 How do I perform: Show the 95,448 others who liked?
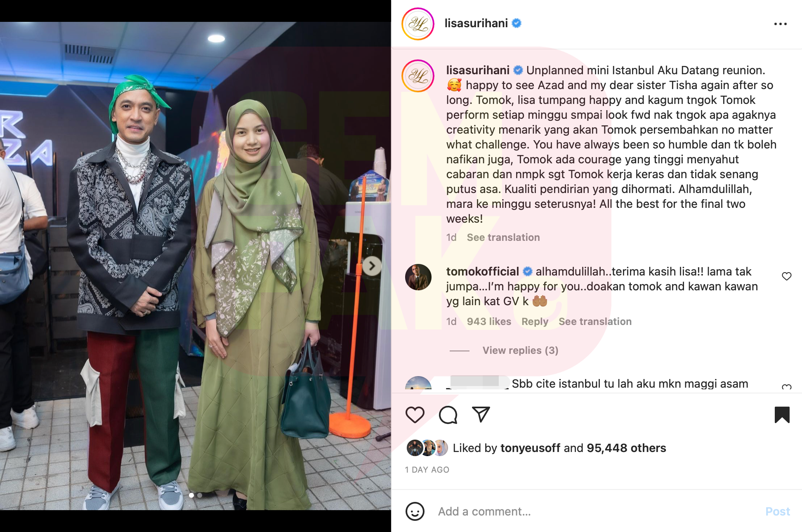tap(626, 448)
